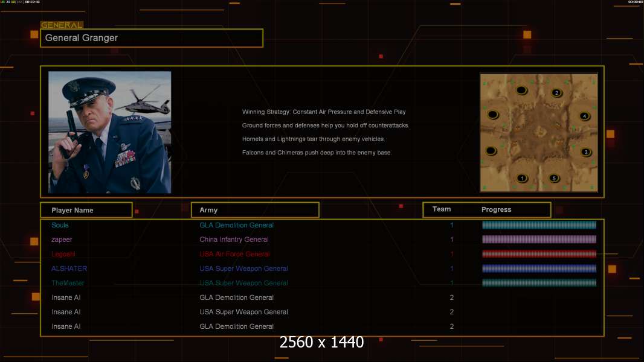Select start position 4 on the minimap
The height and width of the screenshot is (362, 644).
click(x=584, y=116)
